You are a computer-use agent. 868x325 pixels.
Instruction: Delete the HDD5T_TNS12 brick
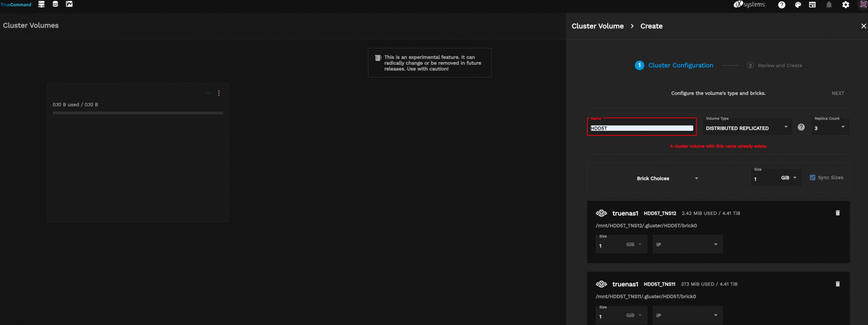(837, 213)
